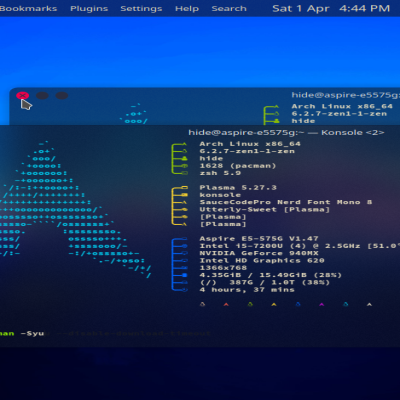Click the 'konsole' terminal line
This screenshot has width=400, height=400.
220,195
